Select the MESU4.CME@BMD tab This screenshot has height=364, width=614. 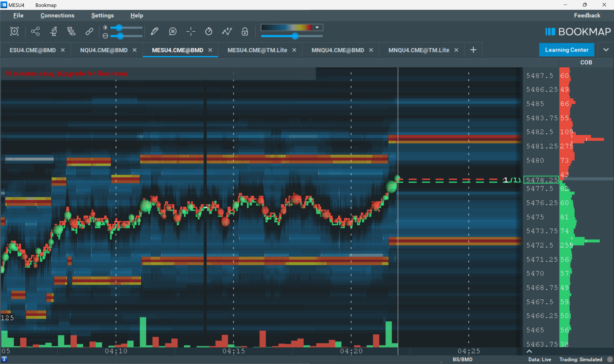click(x=178, y=50)
